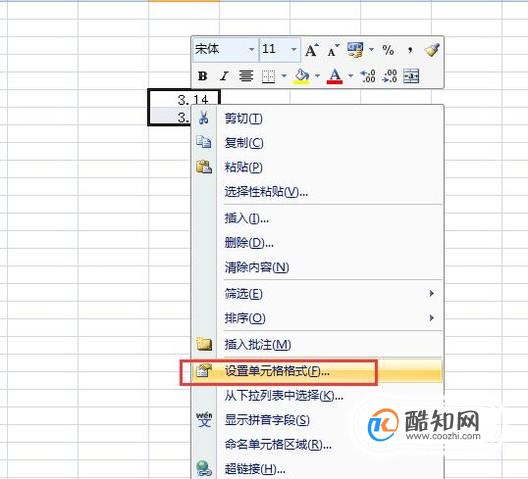Open the font size 11 dropdown
The width and height of the screenshot is (528, 479).
click(x=294, y=50)
